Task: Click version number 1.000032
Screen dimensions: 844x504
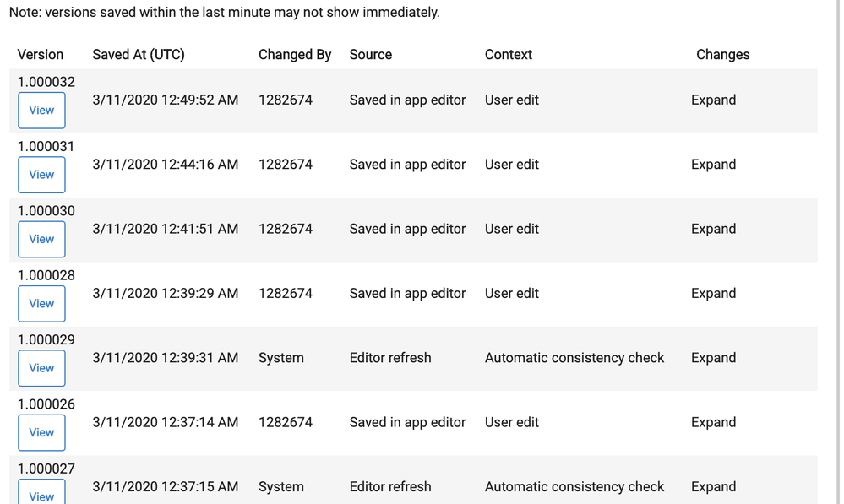Action: pos(46,82)
